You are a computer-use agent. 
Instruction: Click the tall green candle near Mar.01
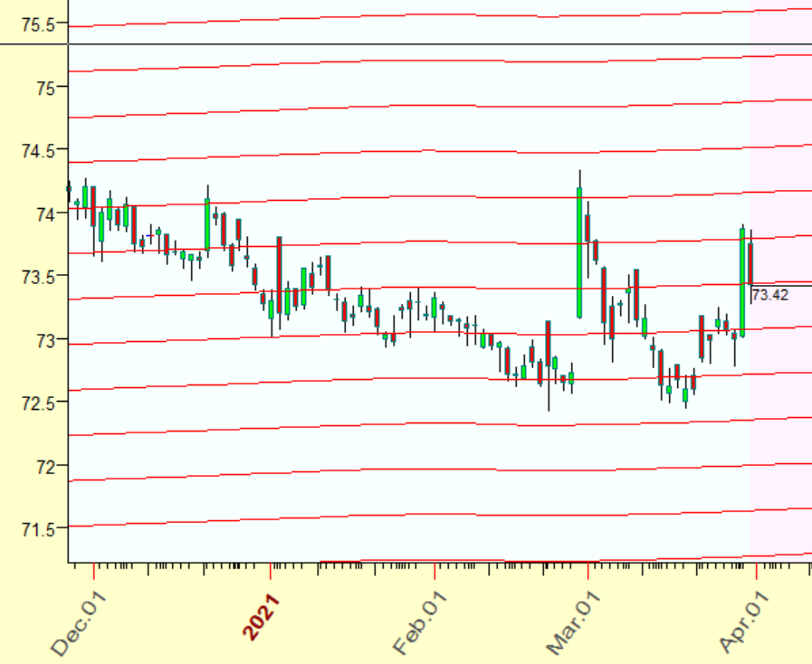coord(578,253)
